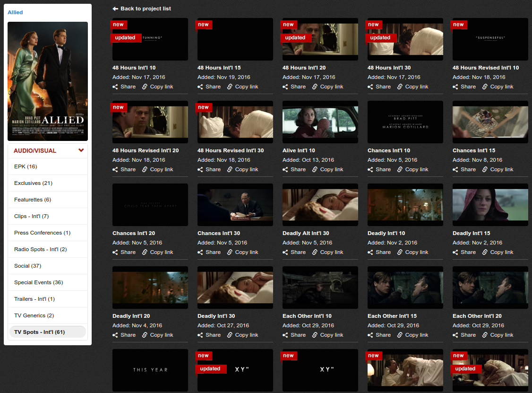Click copy link icon under 48 Hours Revised Int'l 30
Viewport: 532px width, 393px height.
(x=230, y=169)
